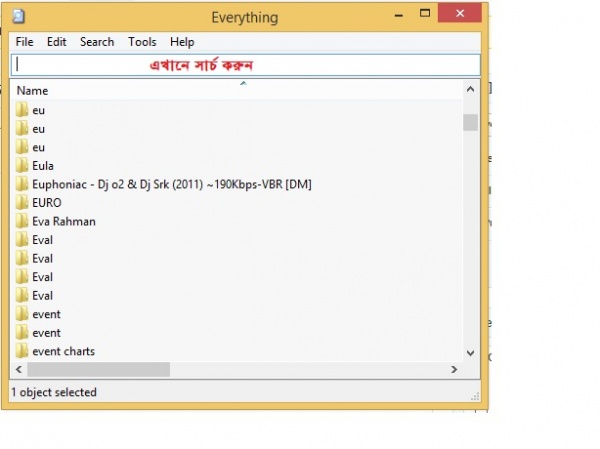Screen dimensions: 600x449
Task: Select the row named Eva Rahman
Action: tap(236, 221)
